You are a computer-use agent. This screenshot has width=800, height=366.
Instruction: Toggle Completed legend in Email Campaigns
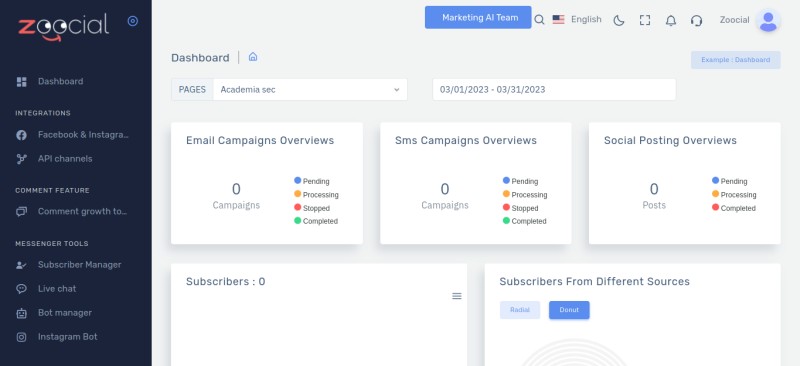(316, 221)
